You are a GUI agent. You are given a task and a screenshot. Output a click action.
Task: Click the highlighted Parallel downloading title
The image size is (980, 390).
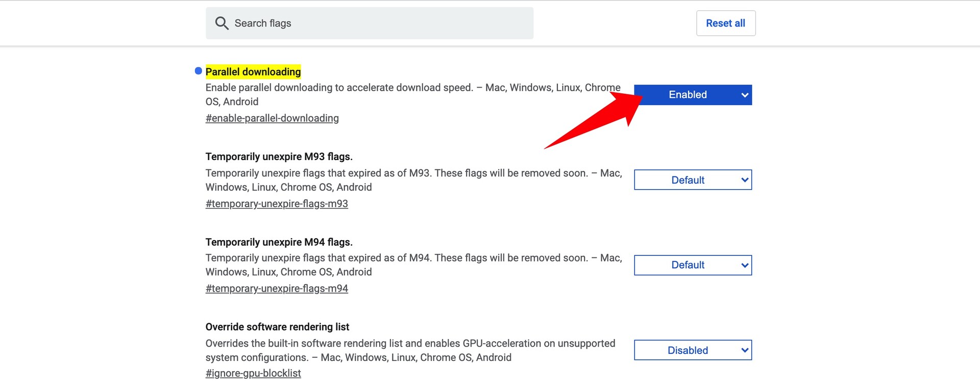coord(253,72)
